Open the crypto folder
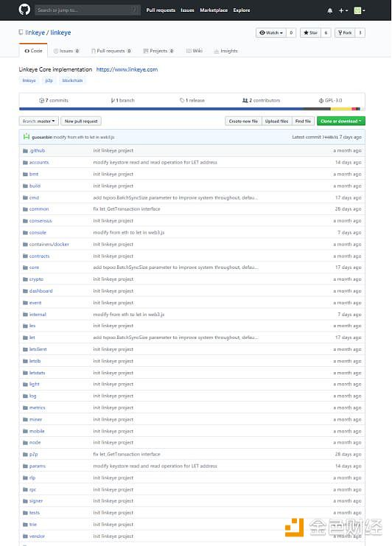This screenshot has height=546, width=392. [x=36, y=279]
